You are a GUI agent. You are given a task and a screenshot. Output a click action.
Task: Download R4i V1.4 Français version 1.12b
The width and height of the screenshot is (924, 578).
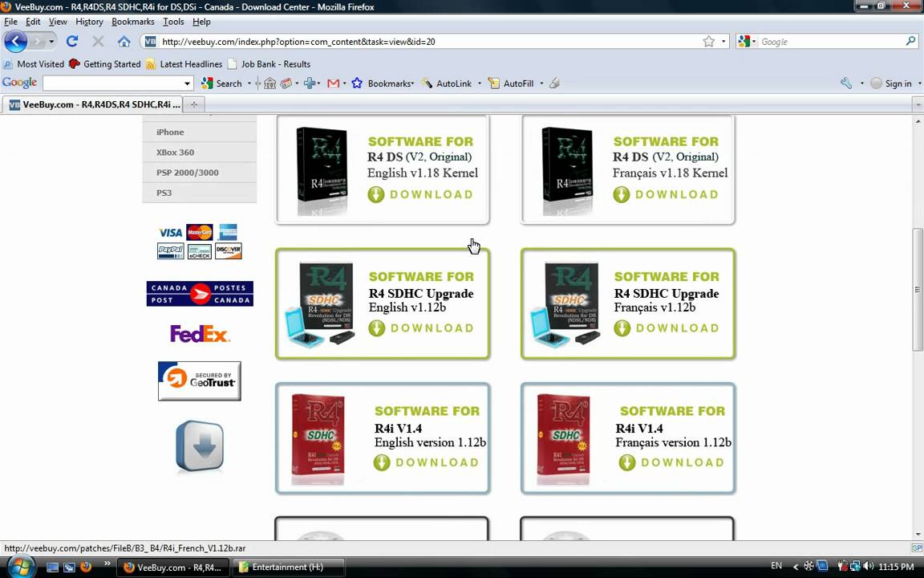[671, 463]
